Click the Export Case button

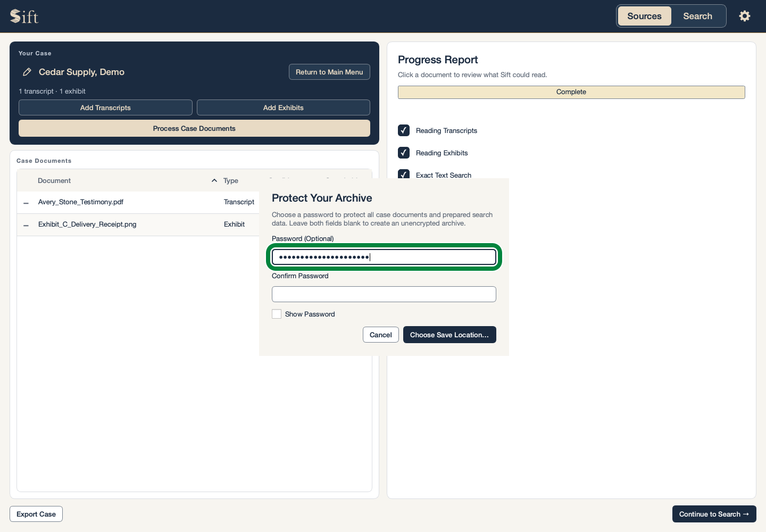pos(36,514)
